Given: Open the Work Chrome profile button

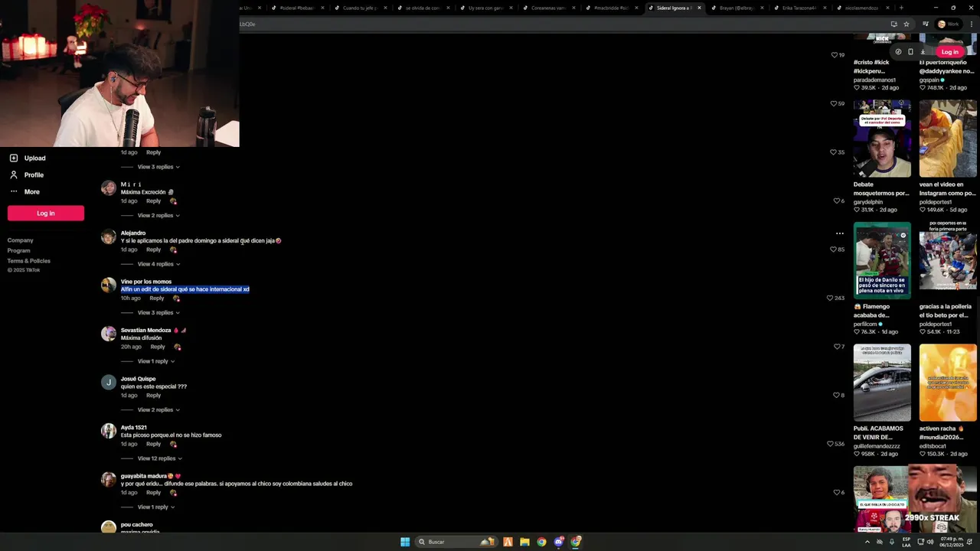Looking at the screenshot, I should coord(948,24).
